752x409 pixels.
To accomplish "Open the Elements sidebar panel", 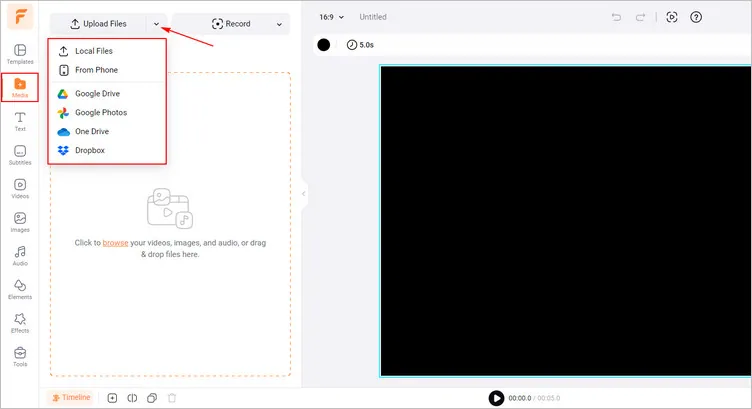I will (x=20, y=289).
